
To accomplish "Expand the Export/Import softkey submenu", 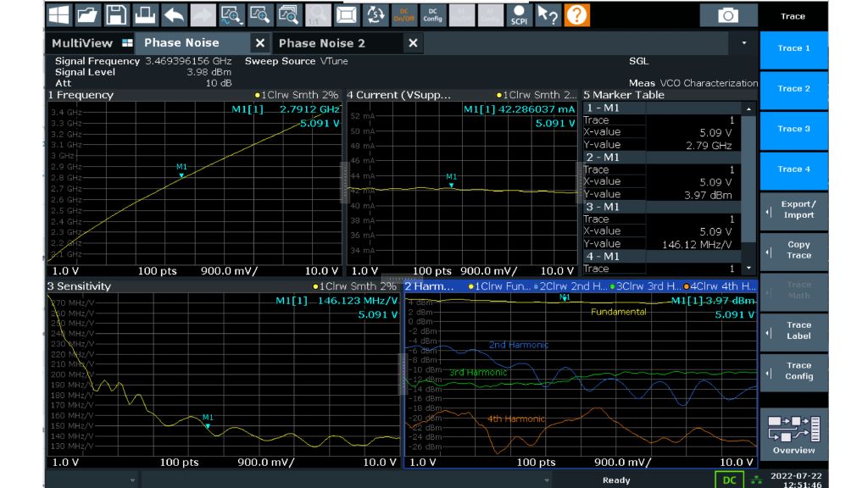I will [793, 210].
